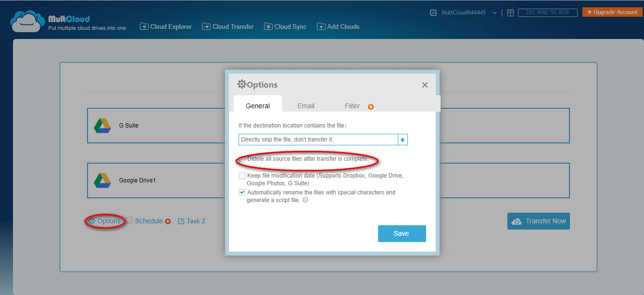
Task: Enable Keep file modification date checkbox
Action: pyautogui.click(x=242, y=176)
